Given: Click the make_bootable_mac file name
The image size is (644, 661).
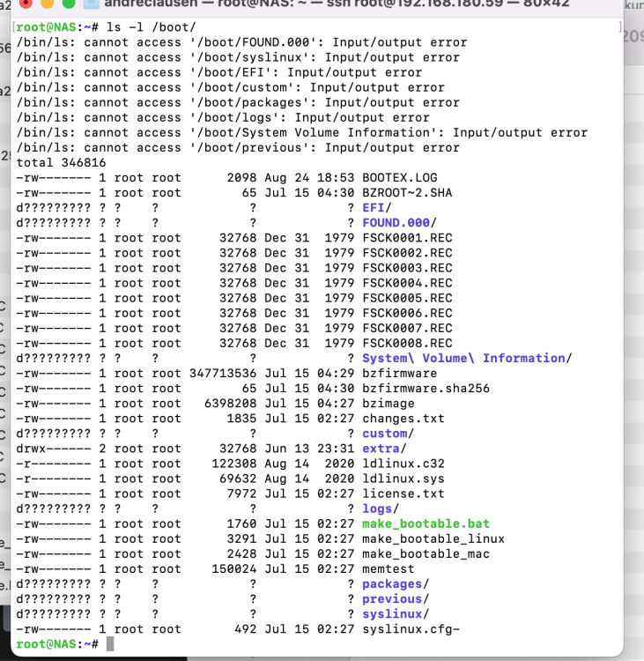Looking at the screenshot, I should [426, 554].
